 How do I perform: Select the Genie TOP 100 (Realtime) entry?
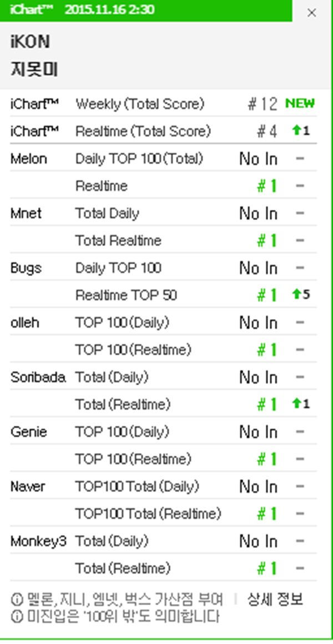[133, 459]
